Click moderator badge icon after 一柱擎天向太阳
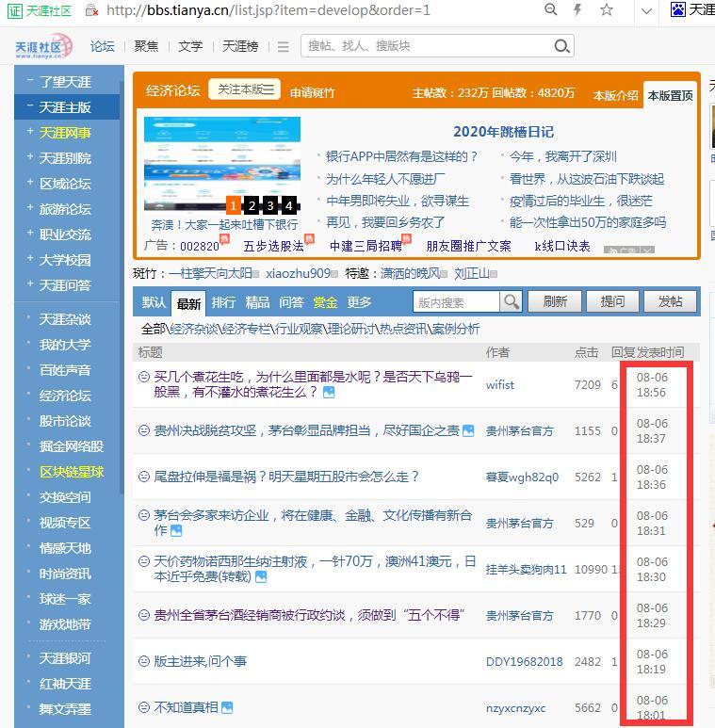This screenshot has width=715, height=728. click(256, 274)
